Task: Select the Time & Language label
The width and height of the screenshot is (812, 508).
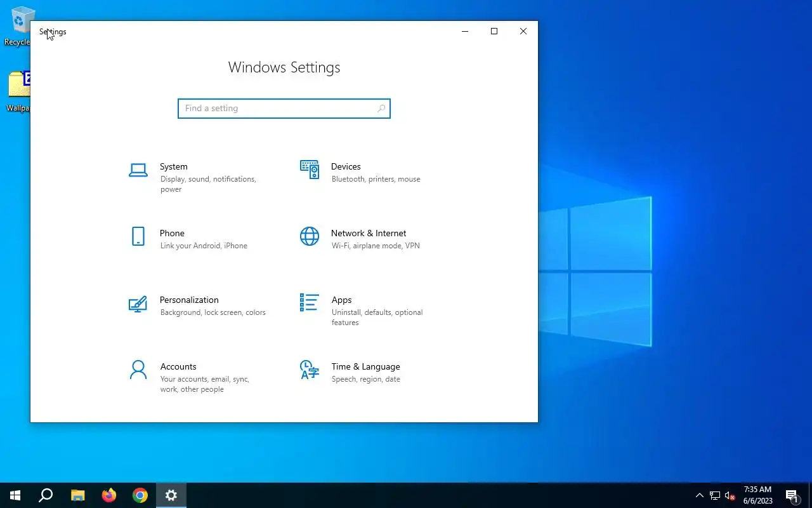Action: tap(365, 366)
